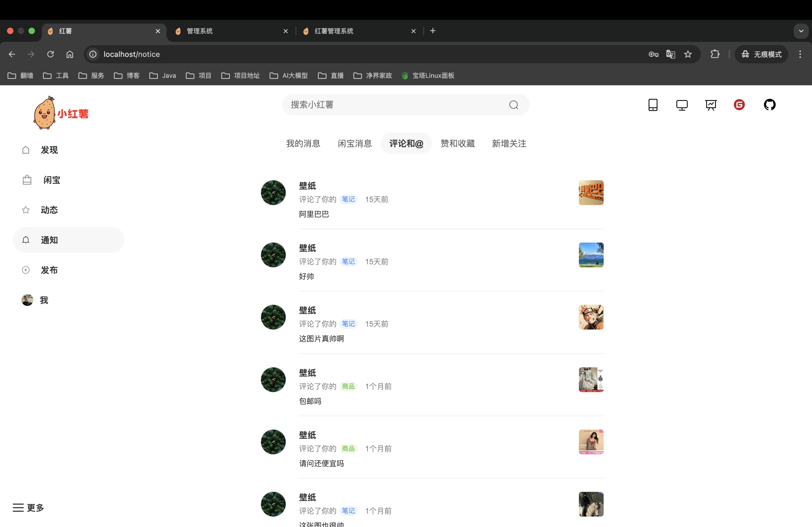812x527 pixels.
Task: Click the desktop monitor icon in header
Action: point(682,105)
